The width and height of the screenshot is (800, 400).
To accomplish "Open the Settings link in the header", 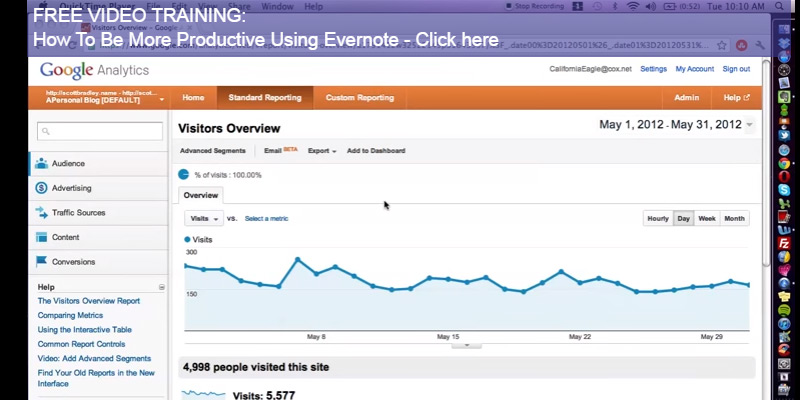I will [654, 69].
